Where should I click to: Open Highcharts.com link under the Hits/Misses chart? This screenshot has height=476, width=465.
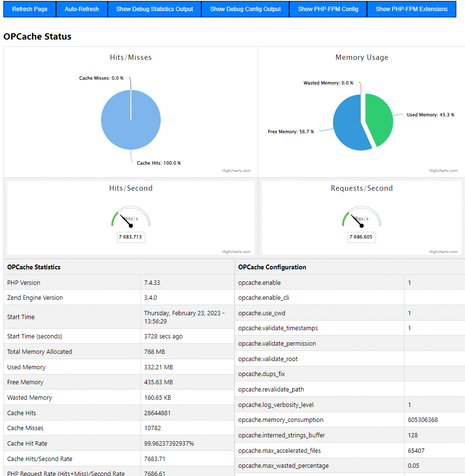tap(236, 170)
